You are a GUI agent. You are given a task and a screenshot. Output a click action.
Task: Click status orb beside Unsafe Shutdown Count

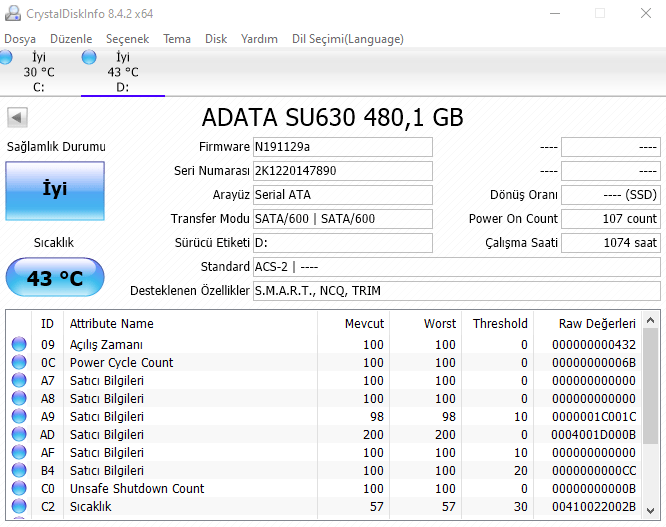pyautogui.click(x=19, y=489)
